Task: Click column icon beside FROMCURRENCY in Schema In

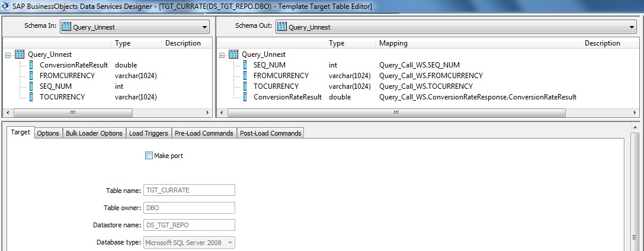Action: [x=31, y=75]
